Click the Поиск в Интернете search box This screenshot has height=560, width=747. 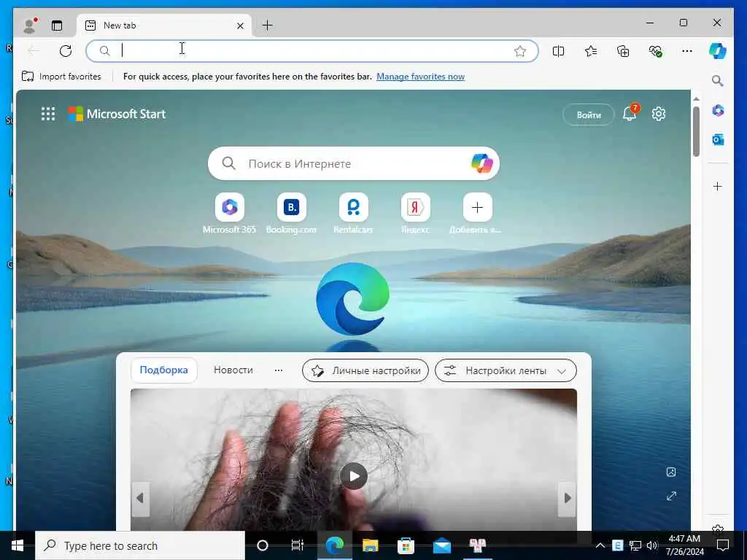[354, 163]
